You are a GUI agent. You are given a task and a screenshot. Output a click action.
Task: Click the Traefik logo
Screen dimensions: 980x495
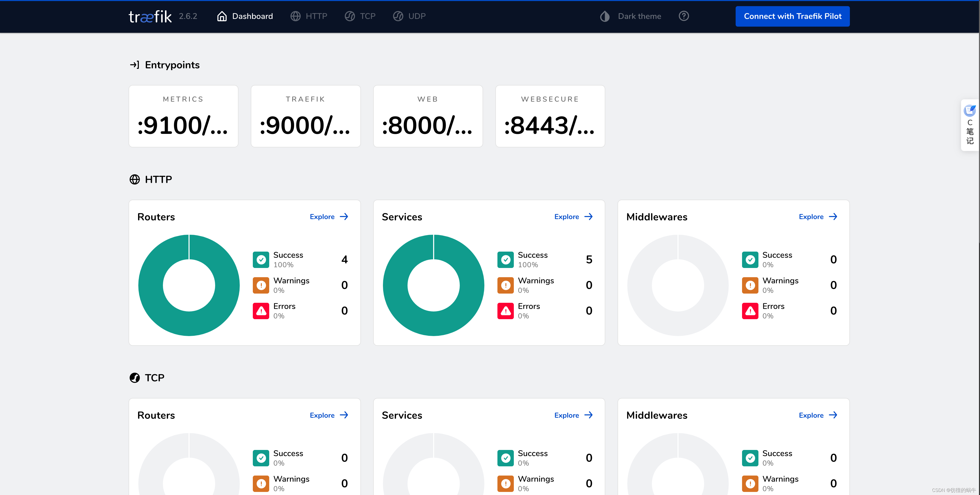(150, 16)
